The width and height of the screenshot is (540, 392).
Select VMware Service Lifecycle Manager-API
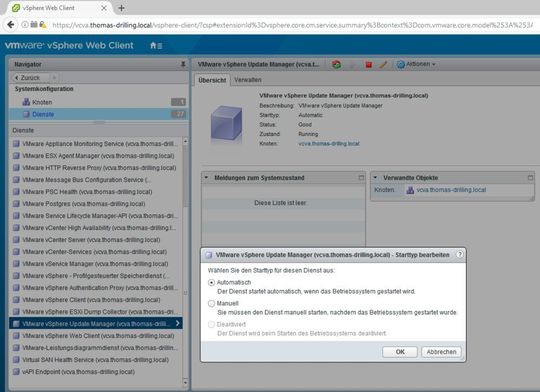point(96,216)
